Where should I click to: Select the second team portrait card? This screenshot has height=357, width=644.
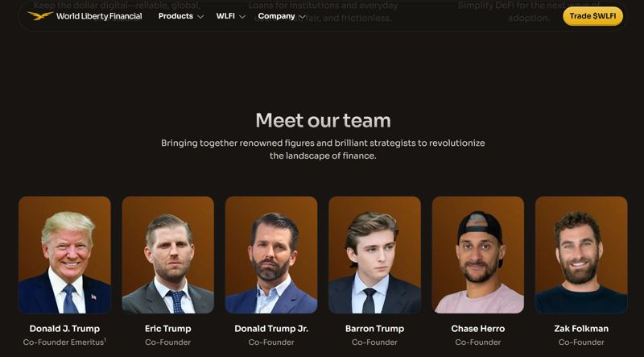point(168,255)
